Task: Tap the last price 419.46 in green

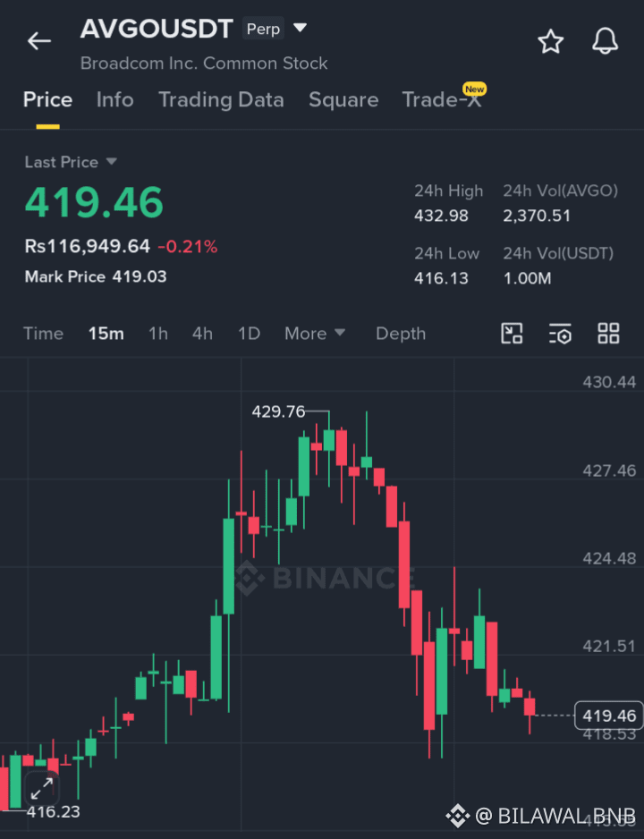Action: point(94,202)
